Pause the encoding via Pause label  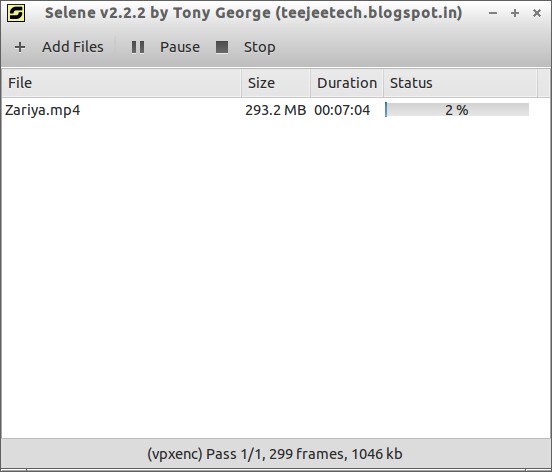180,47
